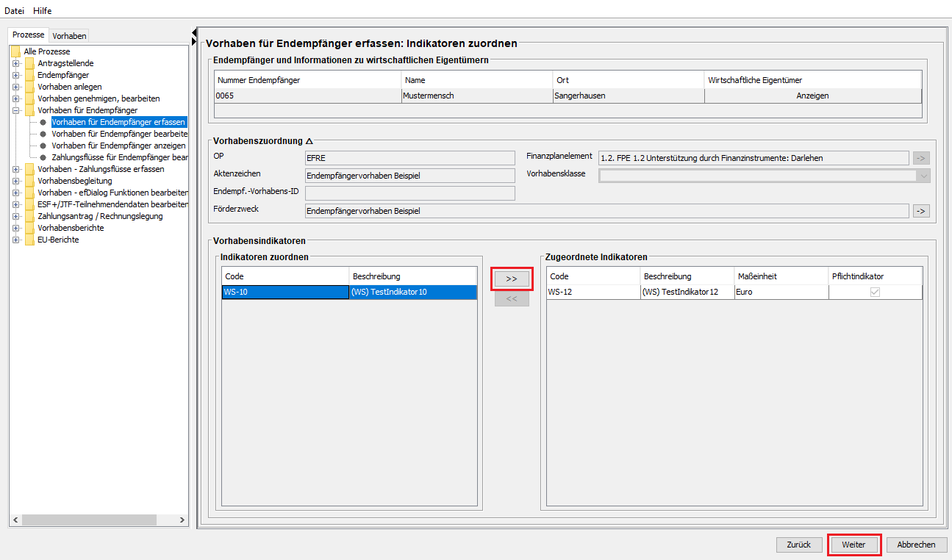Click arrow button next to Förderzweck

point(921,211)
